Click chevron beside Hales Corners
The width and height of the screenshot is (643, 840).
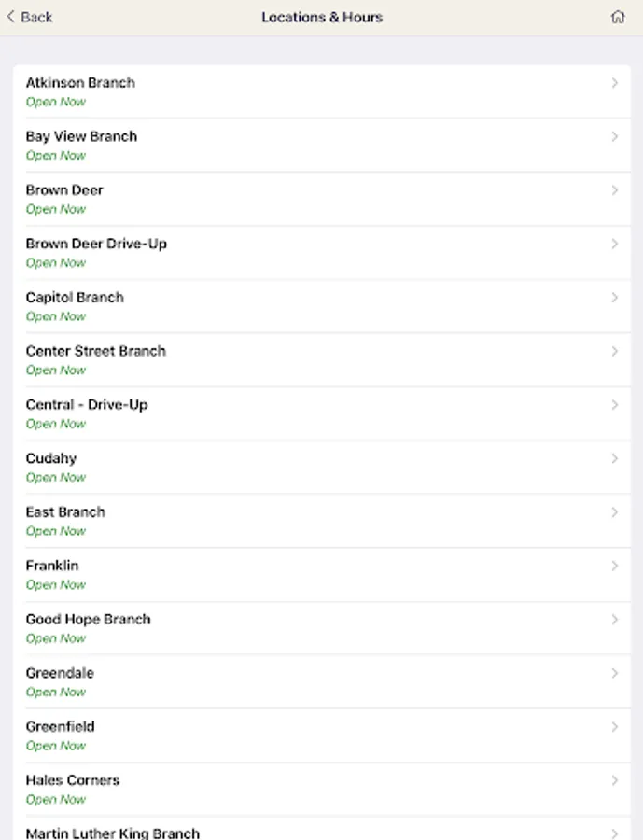tap(615, 780)
